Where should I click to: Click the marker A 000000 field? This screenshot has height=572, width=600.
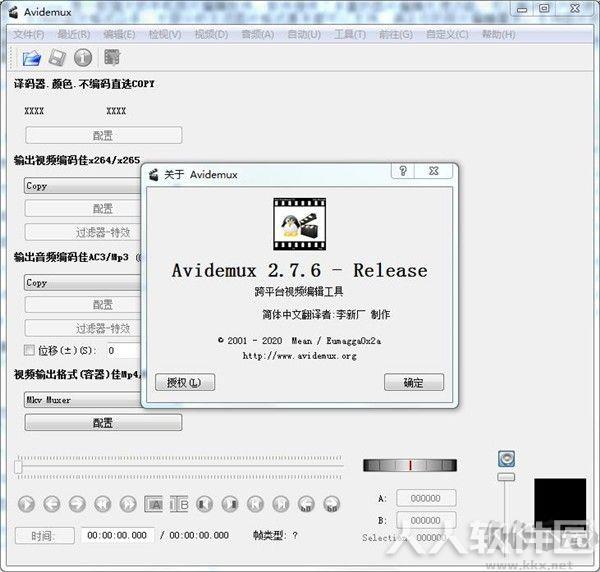(x=426, y=498)
